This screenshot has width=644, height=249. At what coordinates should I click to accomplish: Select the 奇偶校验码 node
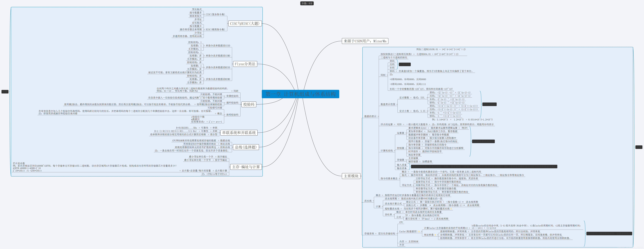pyautogui.click(x=232, y=96)
